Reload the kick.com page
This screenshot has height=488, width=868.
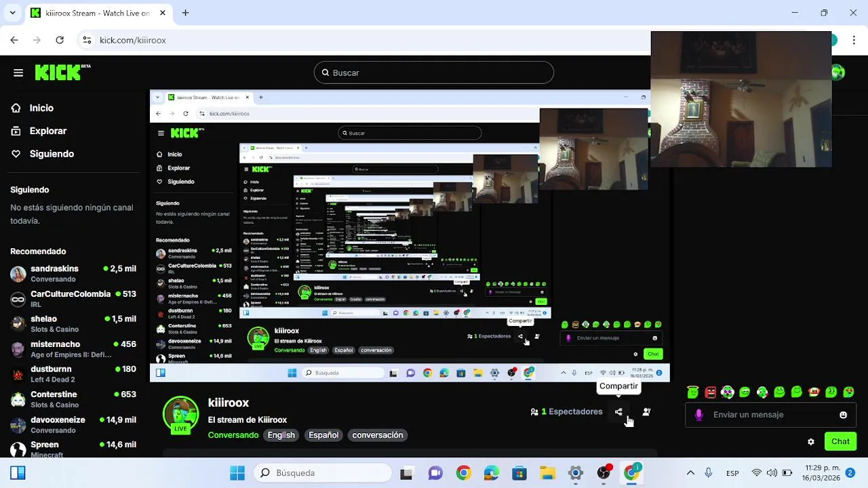pyautogui.click(x=60, y=40)
